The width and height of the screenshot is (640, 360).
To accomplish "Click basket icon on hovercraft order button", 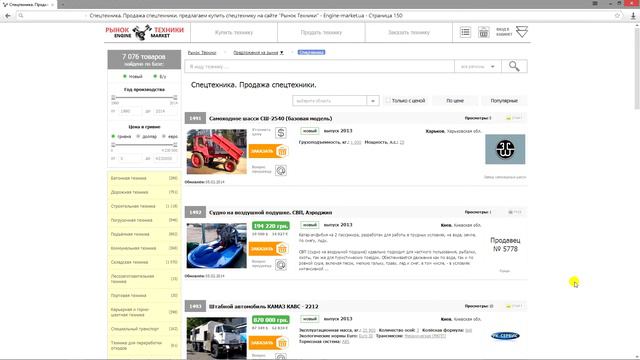I will (282, 249).
